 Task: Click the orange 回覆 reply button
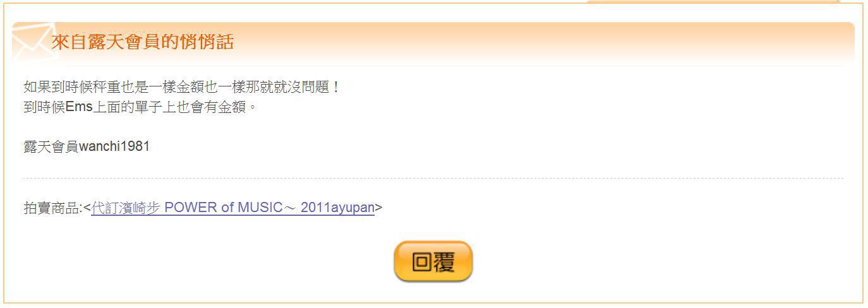tap(433, 261)
